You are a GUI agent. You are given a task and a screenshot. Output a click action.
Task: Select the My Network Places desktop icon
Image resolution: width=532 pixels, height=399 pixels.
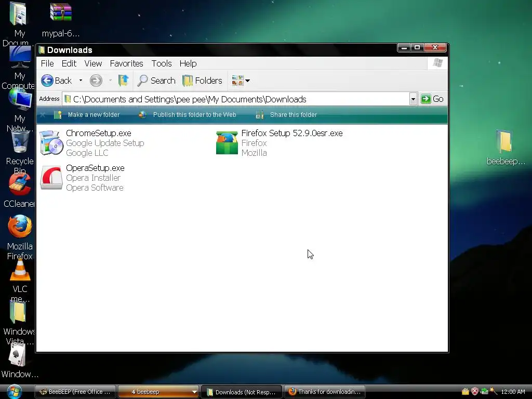tap(20, 99)
